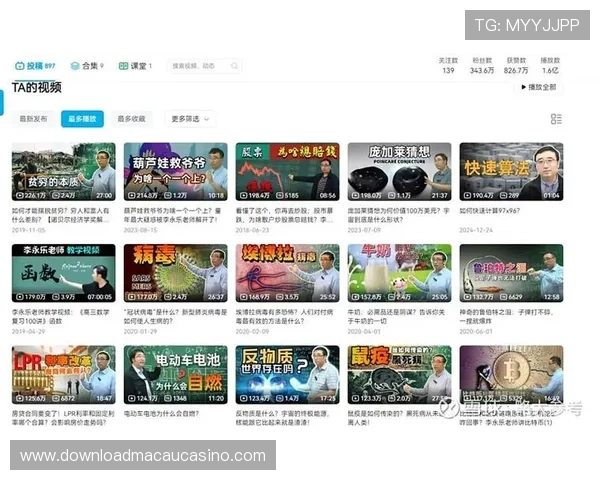The width and height of the screenshot is (600, 480).
Task: Click the date 2019-11-05
Action: pyautogui.click(x=29, y=230)
